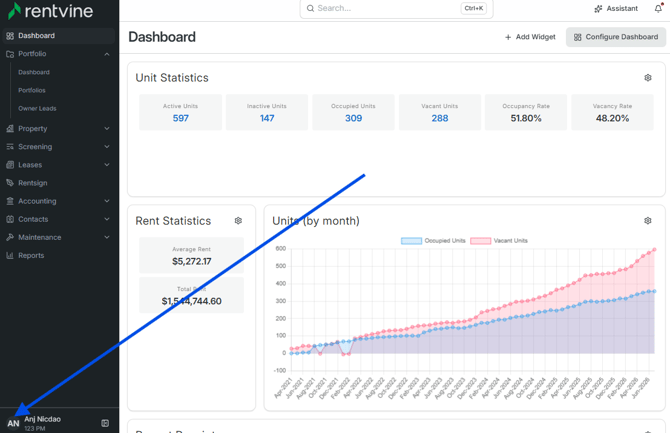This screenshot has width=670, height=433.
Task: Click the Rent Statistics widget title
Action: click(173, 221)
